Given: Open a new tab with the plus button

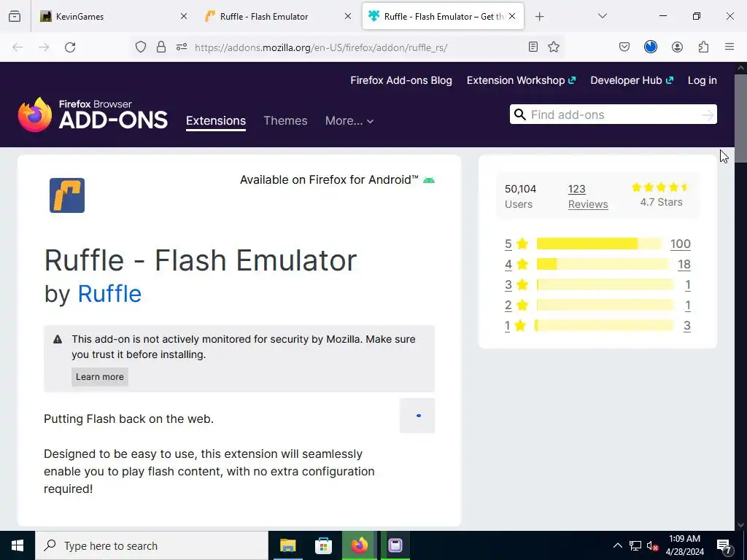Looking at the screenshot, I should 539,17.
